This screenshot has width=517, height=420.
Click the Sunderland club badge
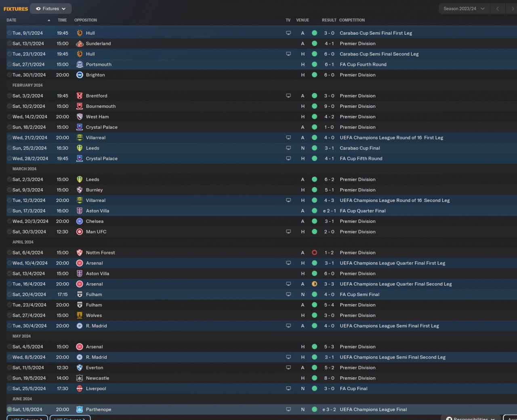(80, 44)
